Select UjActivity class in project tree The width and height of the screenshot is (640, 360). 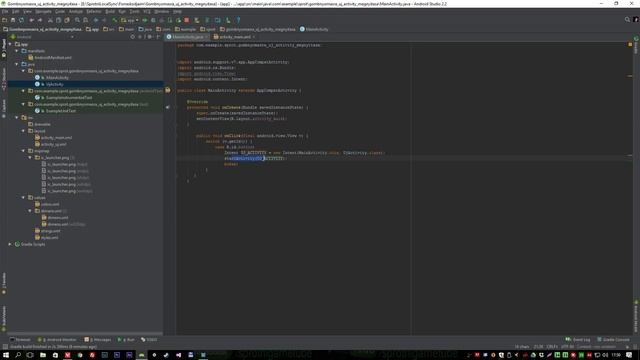pyautogui.click(x=50, y=84)
